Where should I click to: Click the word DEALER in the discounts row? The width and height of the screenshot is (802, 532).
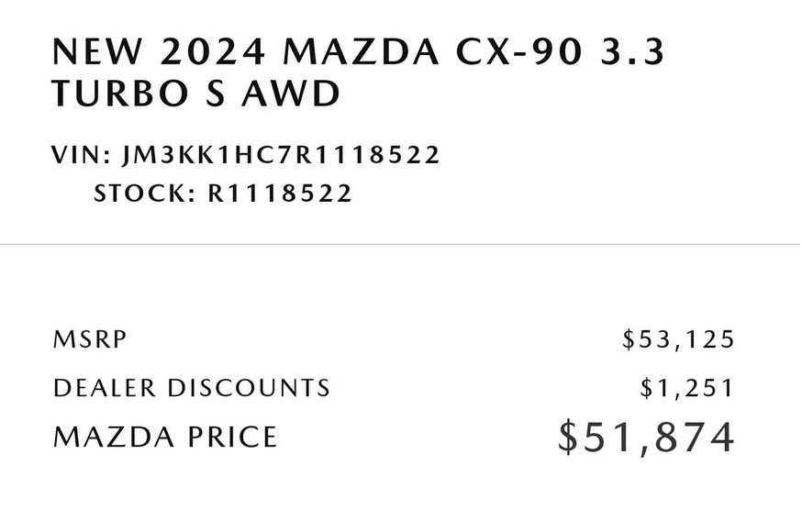pos(105,388)
